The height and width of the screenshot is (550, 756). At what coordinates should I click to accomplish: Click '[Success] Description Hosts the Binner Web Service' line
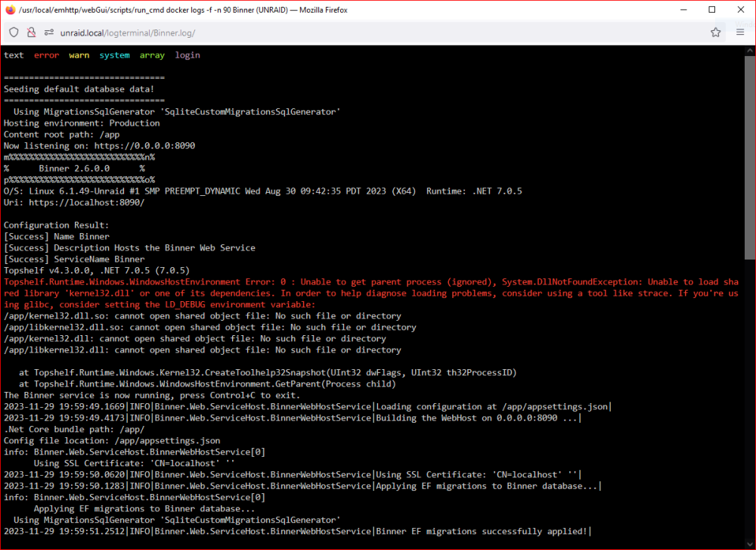click(130, 248)
